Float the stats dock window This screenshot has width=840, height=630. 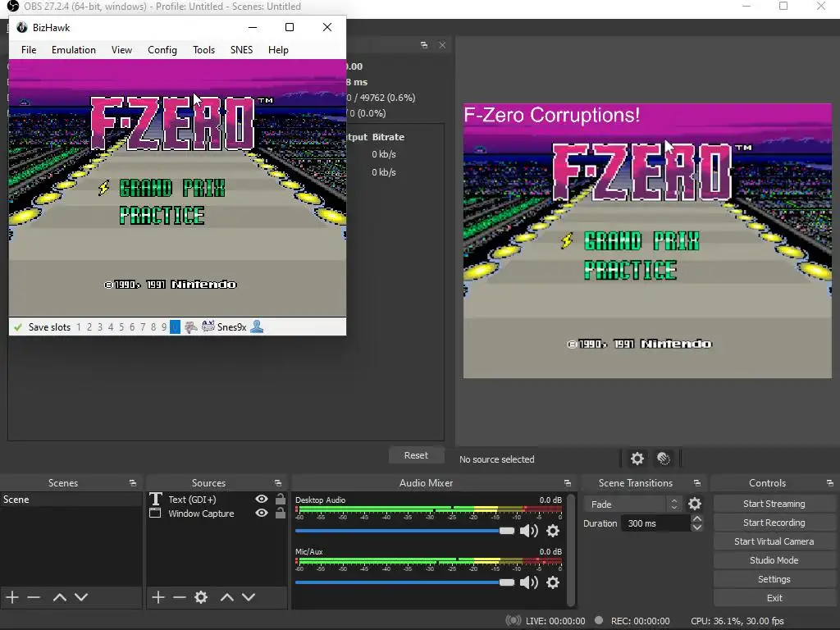[424, 45]
